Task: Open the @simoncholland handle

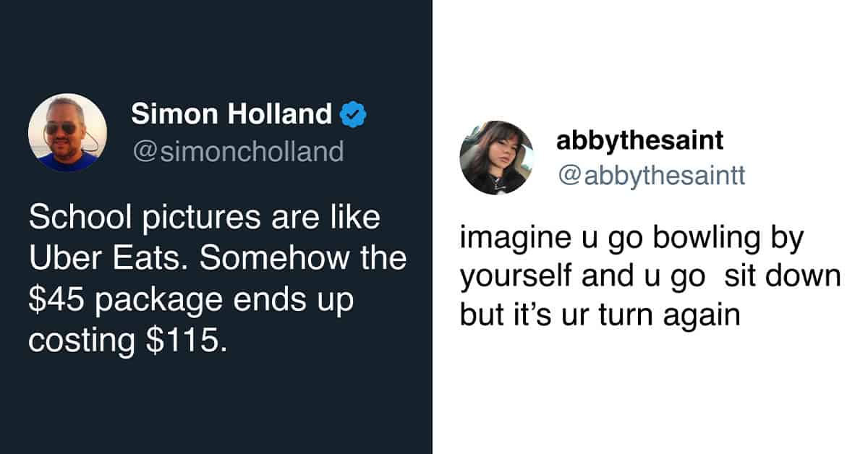Action: (237, 151)
